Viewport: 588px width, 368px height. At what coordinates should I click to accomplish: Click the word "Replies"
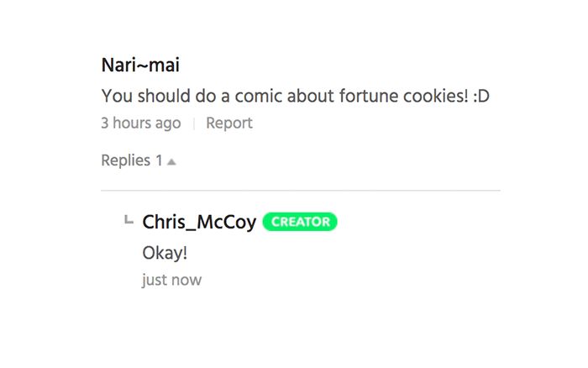(x=125, y=160)
